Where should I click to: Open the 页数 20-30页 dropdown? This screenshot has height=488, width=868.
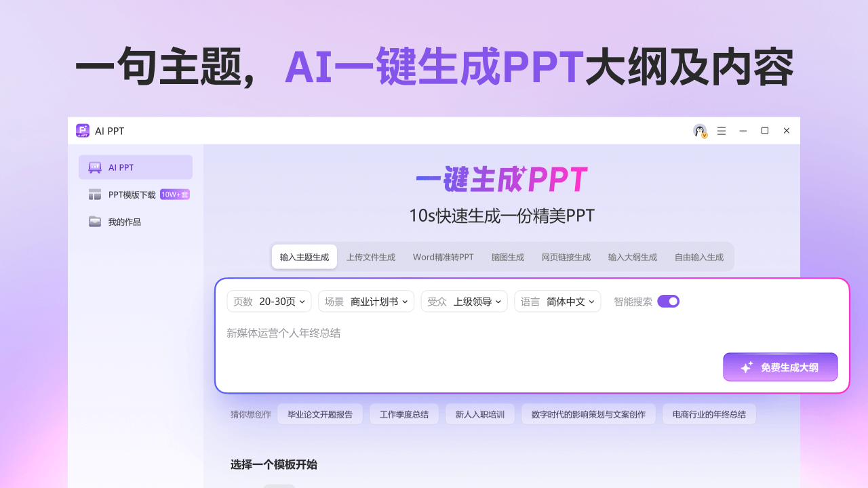tap(269, 300)
